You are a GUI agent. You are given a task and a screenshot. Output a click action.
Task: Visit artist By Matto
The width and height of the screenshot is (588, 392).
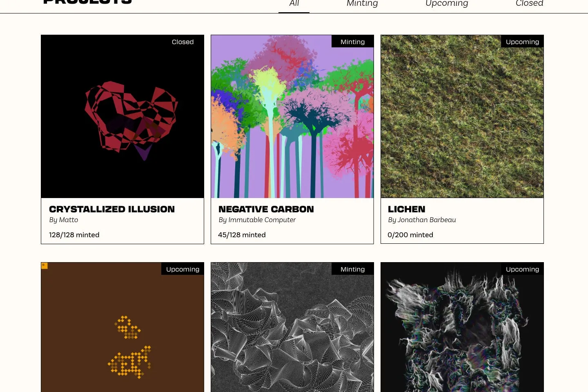[64, 220]
